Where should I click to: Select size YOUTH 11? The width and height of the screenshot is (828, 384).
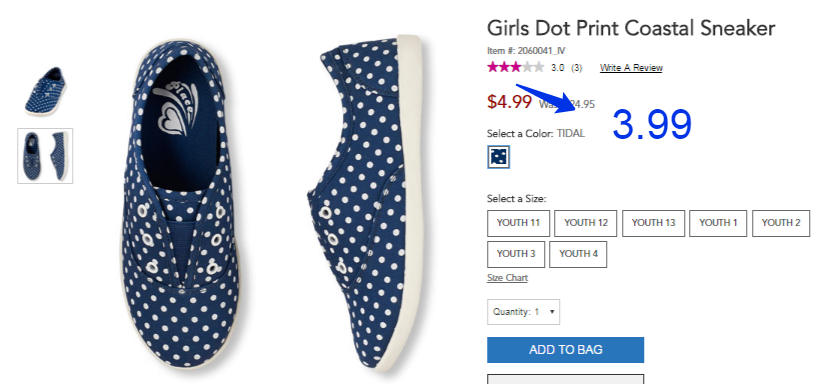coord(518,223)
